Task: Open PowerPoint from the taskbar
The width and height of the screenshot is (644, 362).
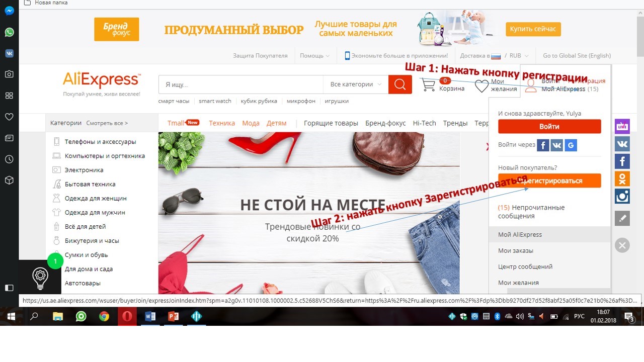Action: tap(174, 316)
